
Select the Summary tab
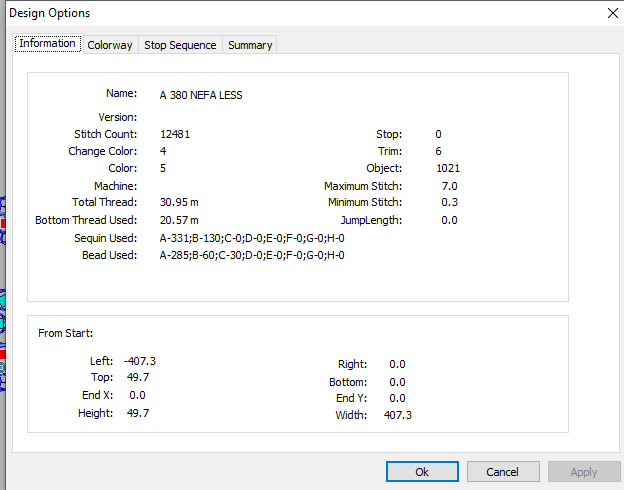[x=250, y=45]
